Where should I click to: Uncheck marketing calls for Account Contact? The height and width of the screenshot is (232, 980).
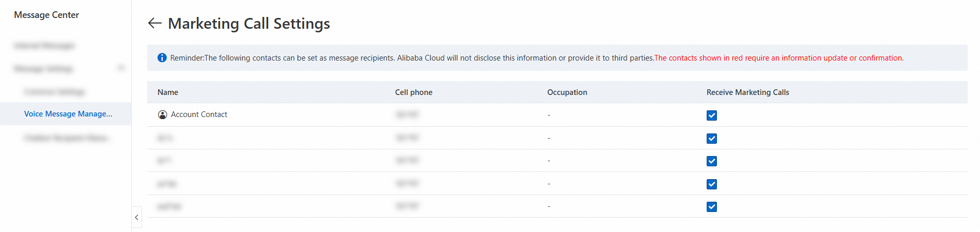point(712,115)
